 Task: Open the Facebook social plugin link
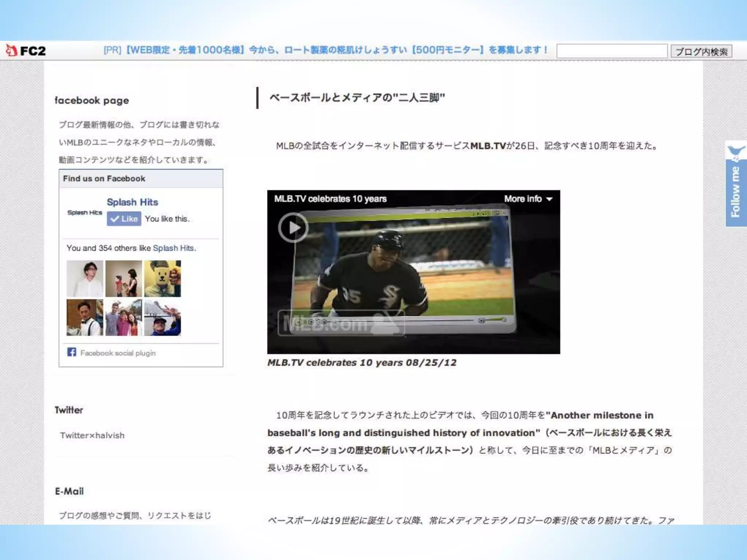118,353
